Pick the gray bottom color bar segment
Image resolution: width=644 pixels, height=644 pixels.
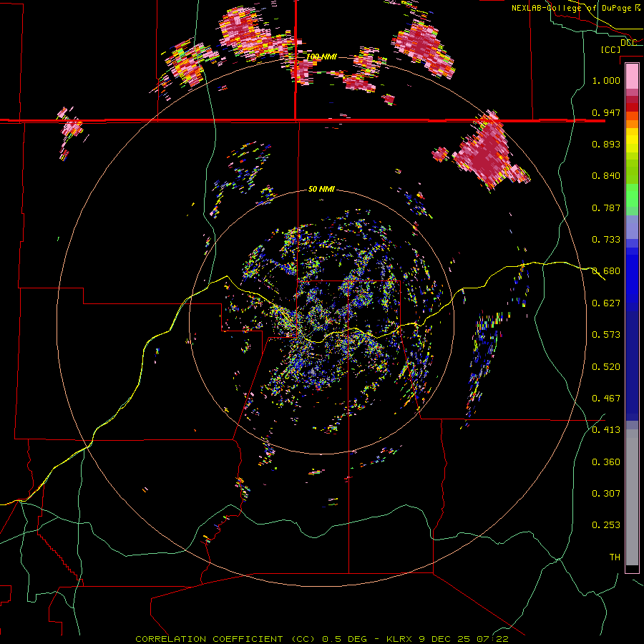tap(632, 497)
